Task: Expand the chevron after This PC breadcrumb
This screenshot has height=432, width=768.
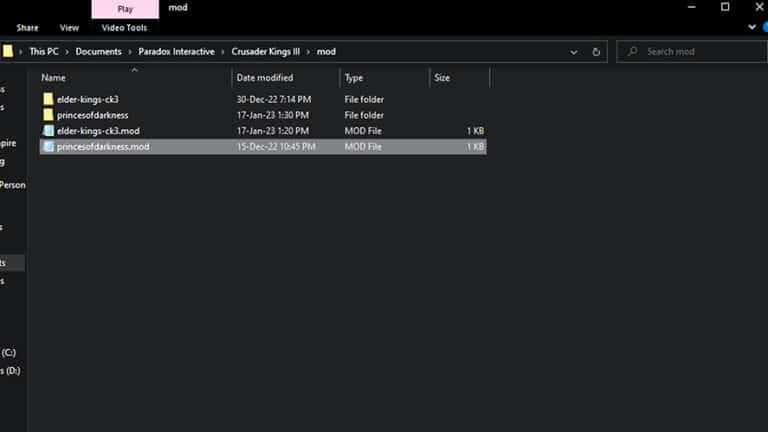Action: (67, 52)
